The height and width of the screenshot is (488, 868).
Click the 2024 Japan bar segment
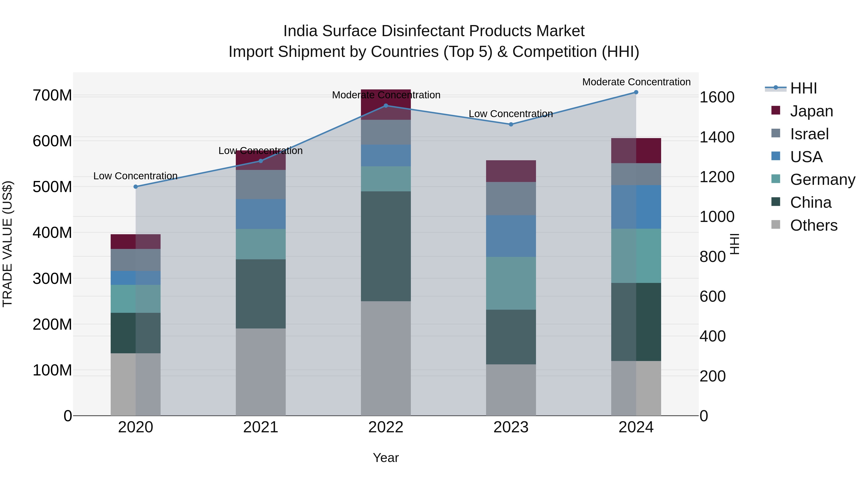pos(636,151)
